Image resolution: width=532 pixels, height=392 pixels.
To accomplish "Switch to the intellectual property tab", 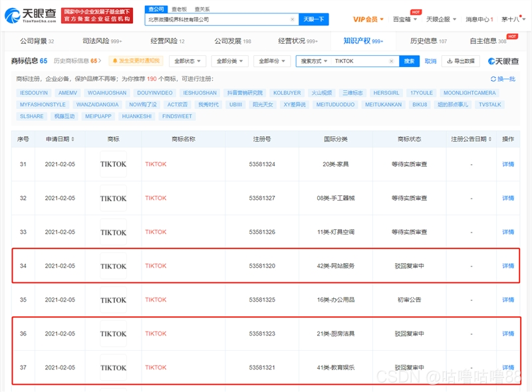I will pyautogui.click(x=363, y=41).
